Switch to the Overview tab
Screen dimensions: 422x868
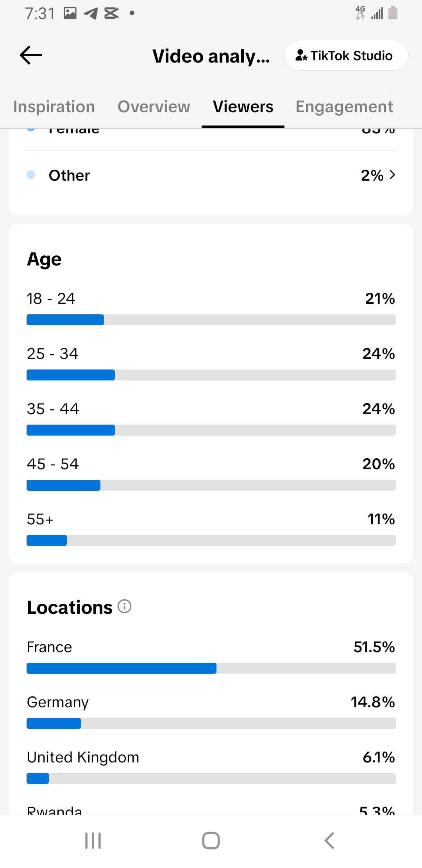point(154,107)
